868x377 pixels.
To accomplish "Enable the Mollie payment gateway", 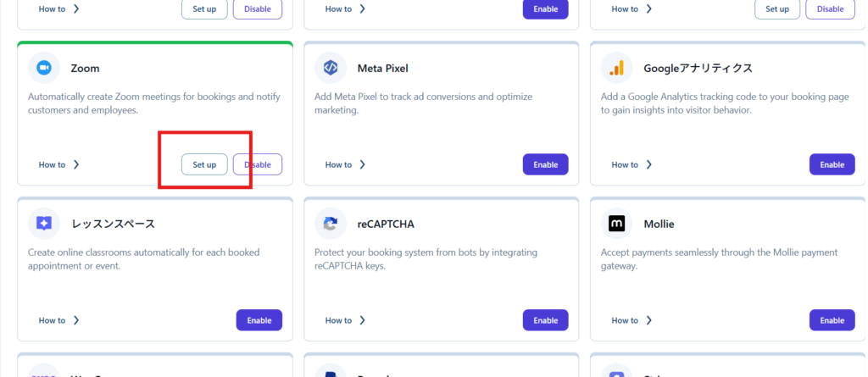I will (832, 320).
